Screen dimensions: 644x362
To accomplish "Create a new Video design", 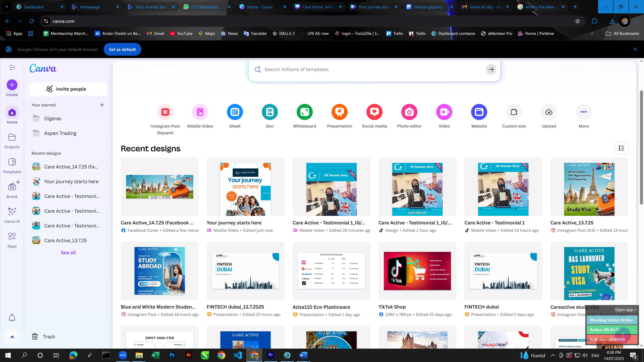I will tap(444, 116).
